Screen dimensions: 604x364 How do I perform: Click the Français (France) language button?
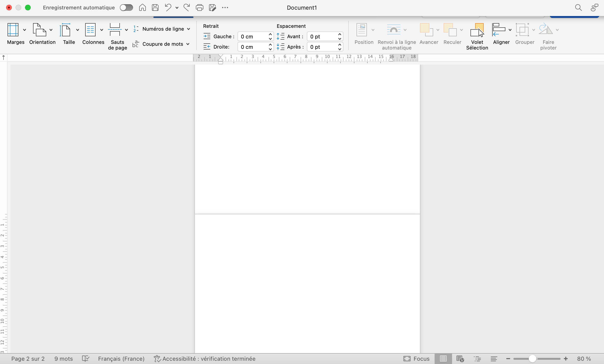121,359
